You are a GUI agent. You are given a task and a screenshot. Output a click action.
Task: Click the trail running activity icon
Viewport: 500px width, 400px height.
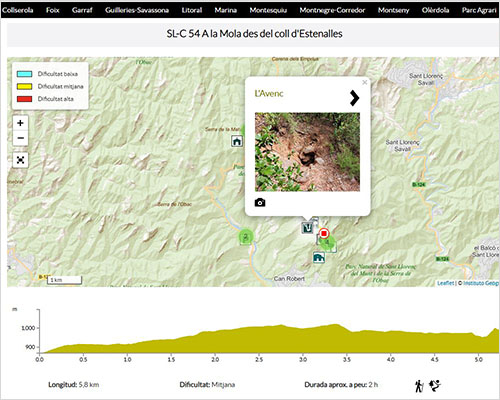pos(434,385)
